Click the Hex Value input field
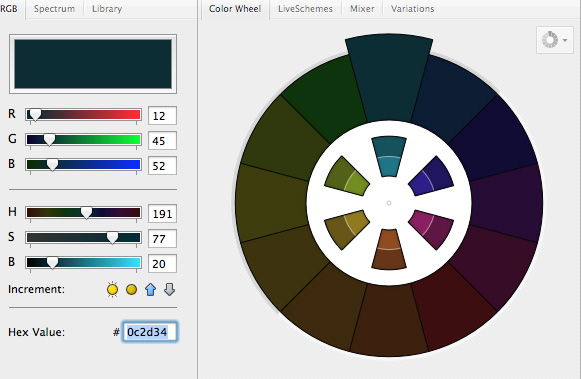Image resolution: width=581 pixels, height=379 pixels. click(150, 332)
